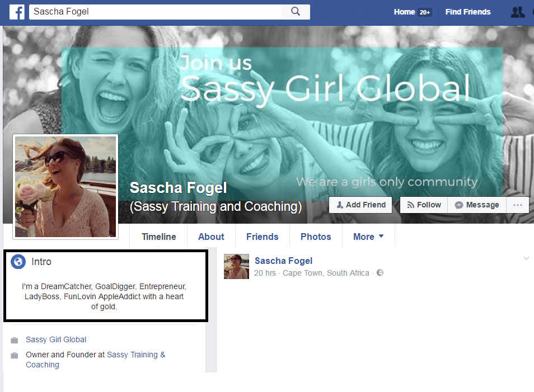Open the Friends tab
Viewport: 534px width, 392px height.
[x=262, y=237]
